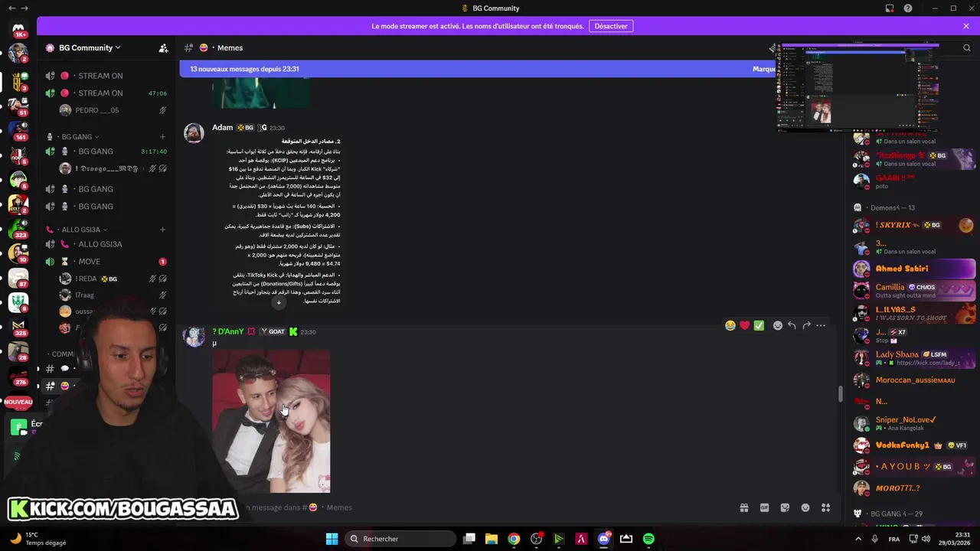Add a channel to ALLO GSI3A category
The image size is (980, 551).
(162, 230)
